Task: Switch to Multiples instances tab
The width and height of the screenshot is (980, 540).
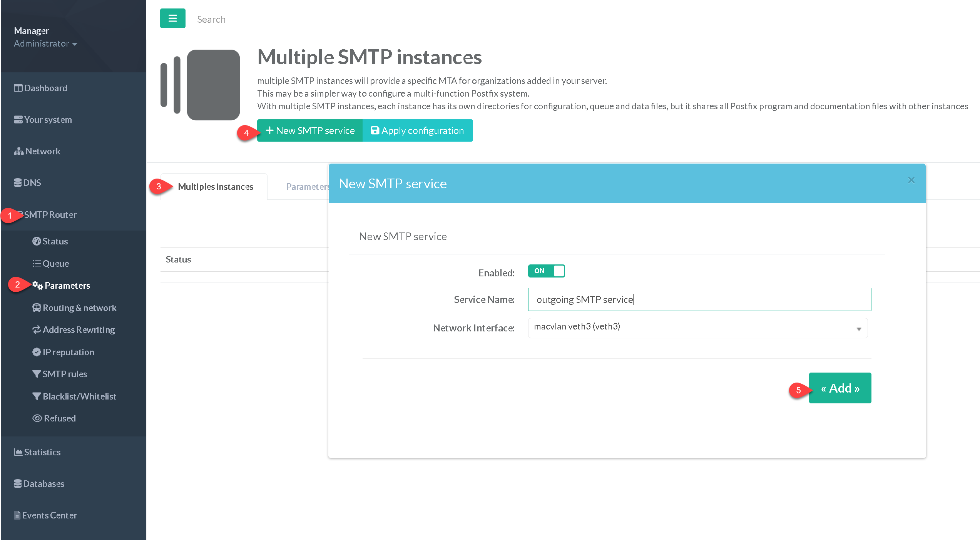Action: tap(215, 187)
